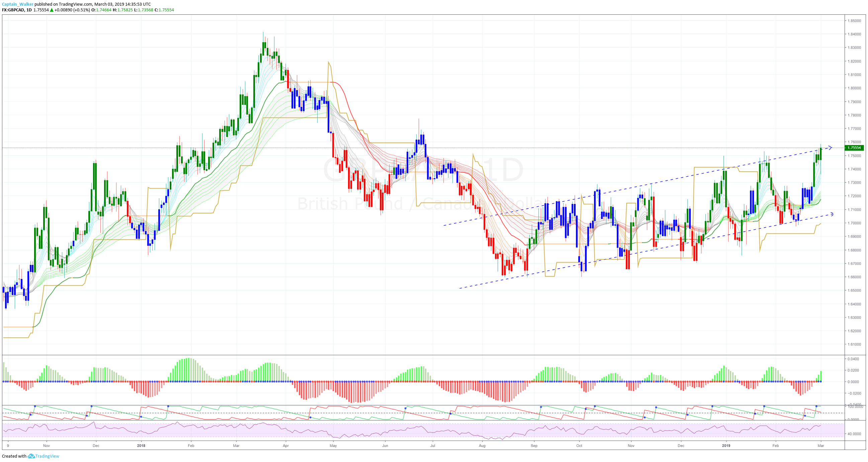Click the C:1.75554 close price value
The width and height of the screenshot is (868, 462).
pyautogui.click(x=164, y=10)
